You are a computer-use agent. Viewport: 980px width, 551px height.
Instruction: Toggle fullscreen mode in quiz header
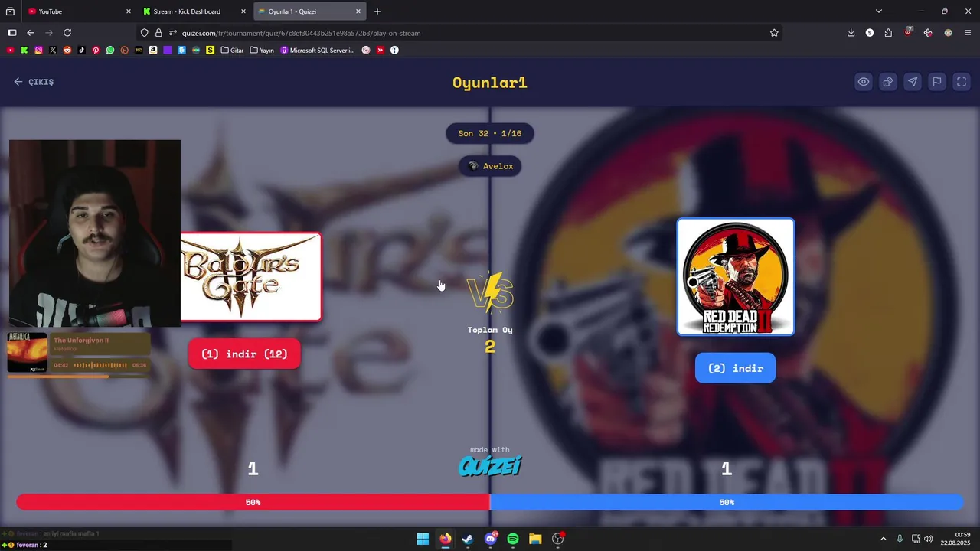962,82
